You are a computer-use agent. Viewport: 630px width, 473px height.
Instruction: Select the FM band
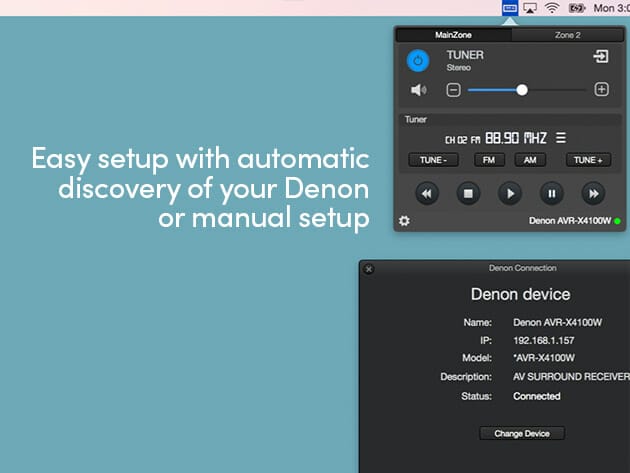489,160
